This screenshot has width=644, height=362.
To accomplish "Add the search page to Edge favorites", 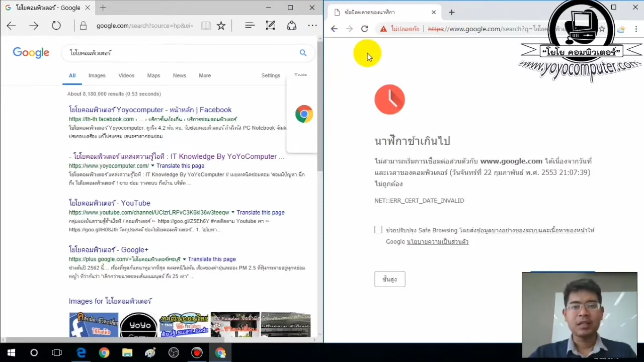I will point(221,25).
